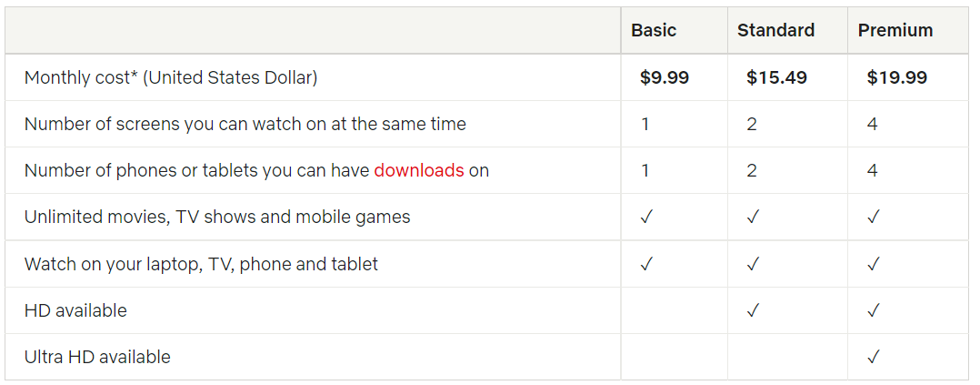Click the Premium checkmark for unlimited movies
Viewport: 980px width, 385px height.
(x=873, y=217)
